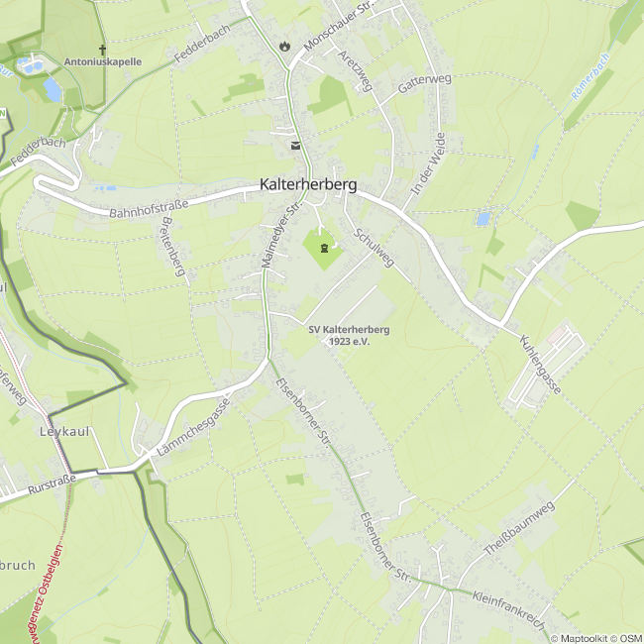Click the Römerbach stream label

click(x=590, y=76)
